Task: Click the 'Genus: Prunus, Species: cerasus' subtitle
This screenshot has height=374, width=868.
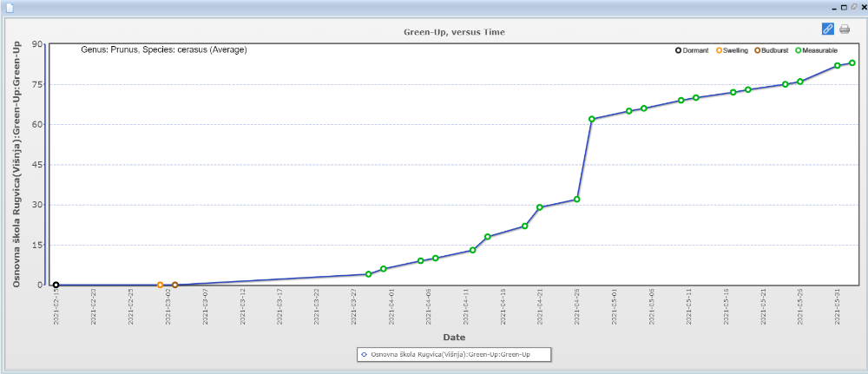Action: [x=164, y=49]
